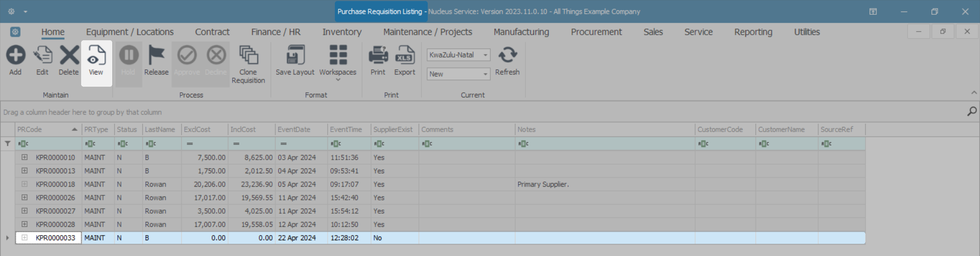Click the Add requisition icon
Image resolution: width=980 pixels, height=256 pixels.
pyautogui.click(x=15, y=56)
